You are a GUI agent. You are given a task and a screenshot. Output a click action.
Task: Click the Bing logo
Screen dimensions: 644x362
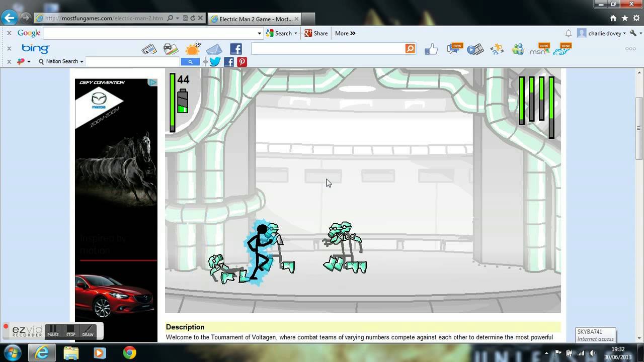35,49
